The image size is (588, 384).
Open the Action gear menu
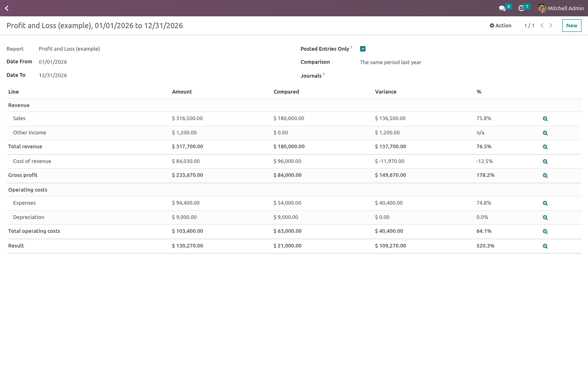click(x=501, y=25)
